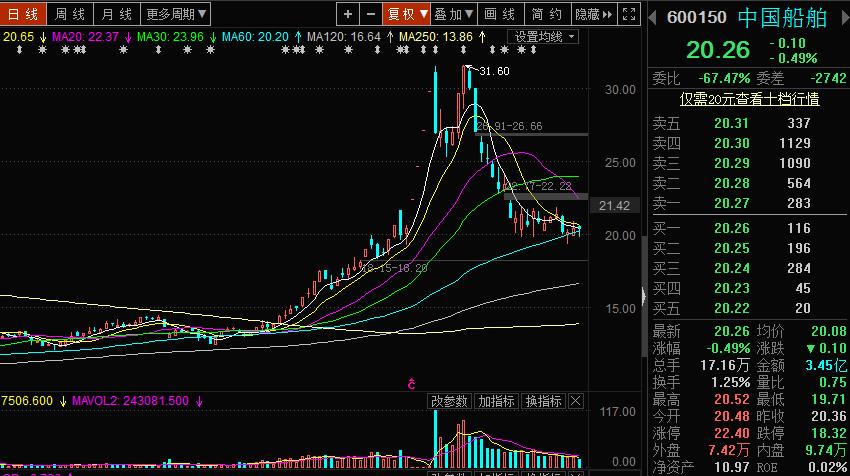Click the 内盘 9.74万 value
Viewport: 850px width, 476px height.
click(x=826, y=451)
